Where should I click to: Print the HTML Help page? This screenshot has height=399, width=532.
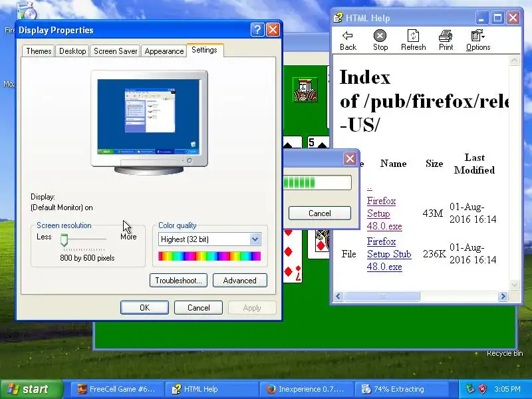click(446, 41)
